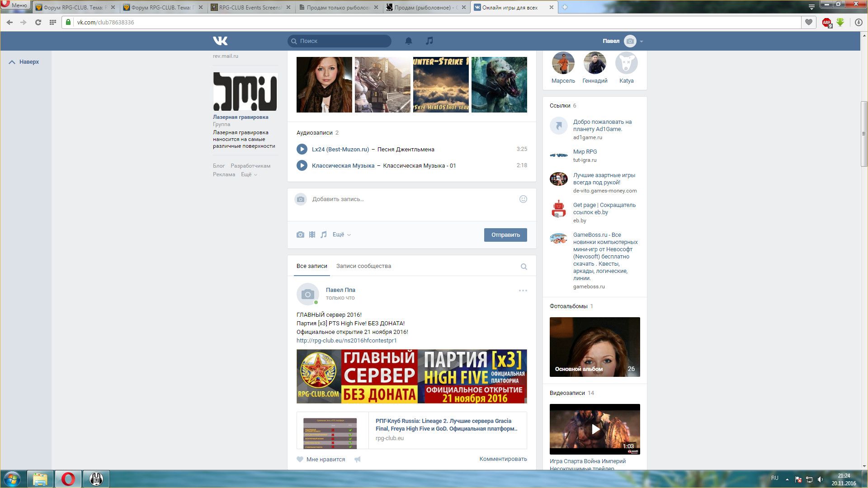Share the post via megaphone icon
868x488 pixels.
[358, 460]
